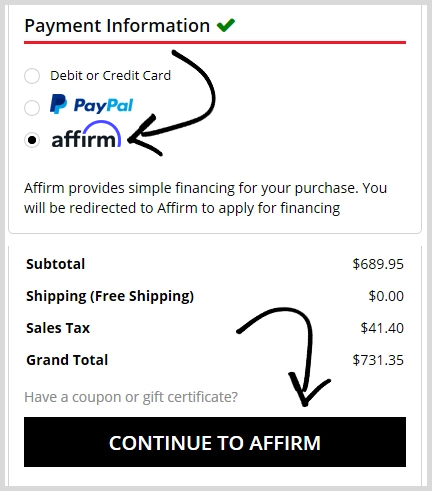Screen dimensions: 432x491
Task: Click the hand-drawn arrow pointing at Continue button
Action: click(284, 357)
